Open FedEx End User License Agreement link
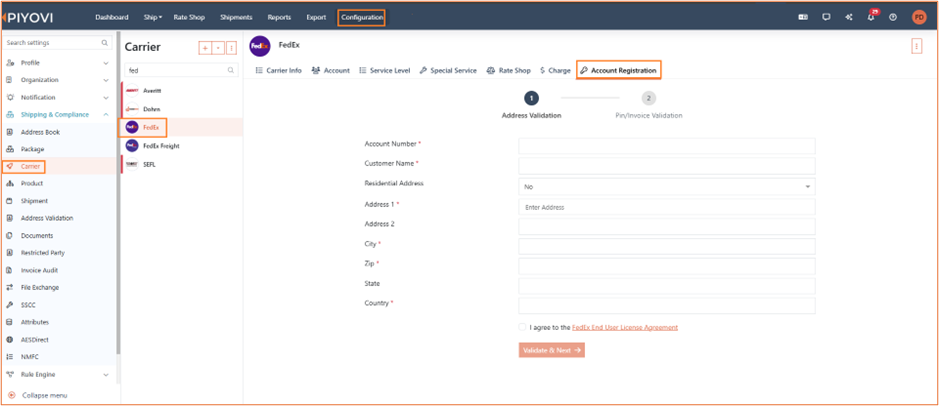 [625, 328]
